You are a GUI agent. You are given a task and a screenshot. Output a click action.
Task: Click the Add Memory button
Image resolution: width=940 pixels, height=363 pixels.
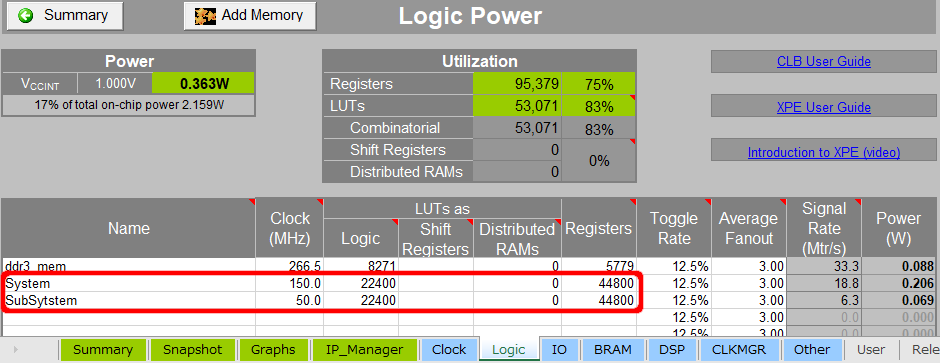pos(250,16)
